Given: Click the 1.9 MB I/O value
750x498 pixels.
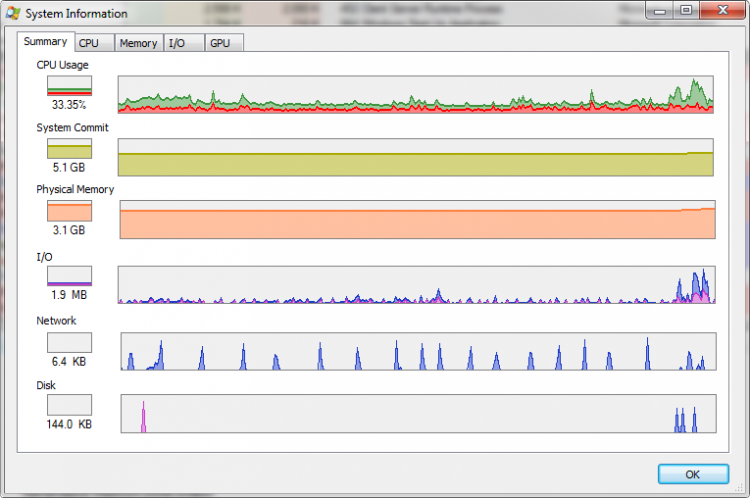Looking at the screenshot, I should pos(69,295).
